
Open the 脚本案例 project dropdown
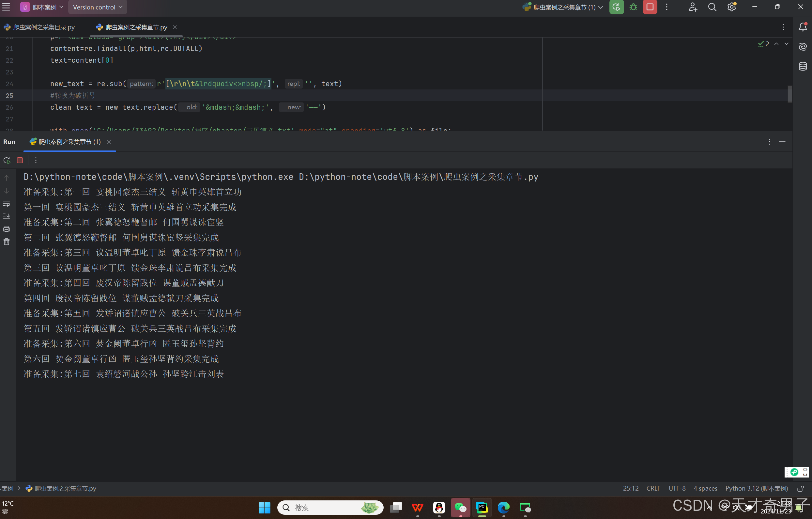pyautogui.click(x=42, y=7)
